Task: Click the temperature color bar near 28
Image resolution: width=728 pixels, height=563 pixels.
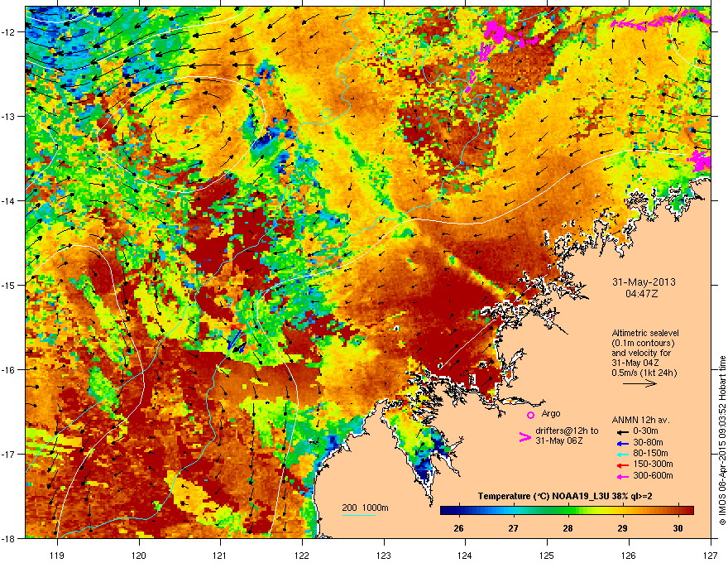Action: pyautogui.click(x=568, y=510)
